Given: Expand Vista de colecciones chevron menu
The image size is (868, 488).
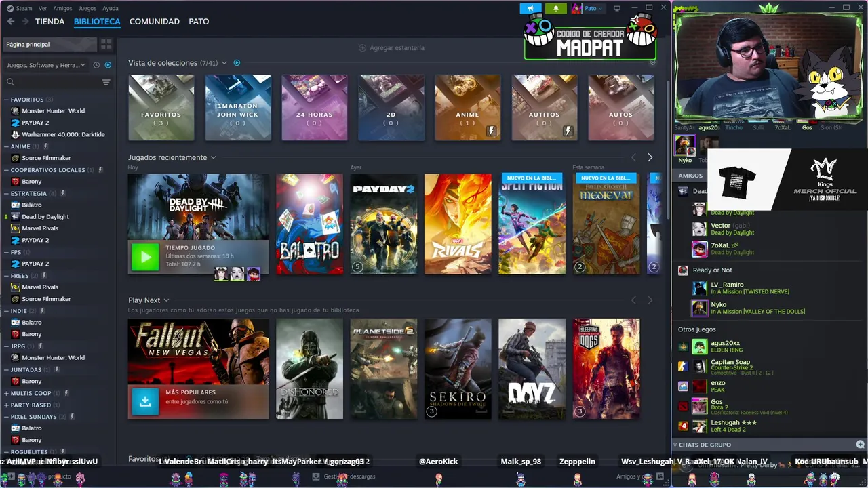Looking at the screenshot, I should (224, 63).
